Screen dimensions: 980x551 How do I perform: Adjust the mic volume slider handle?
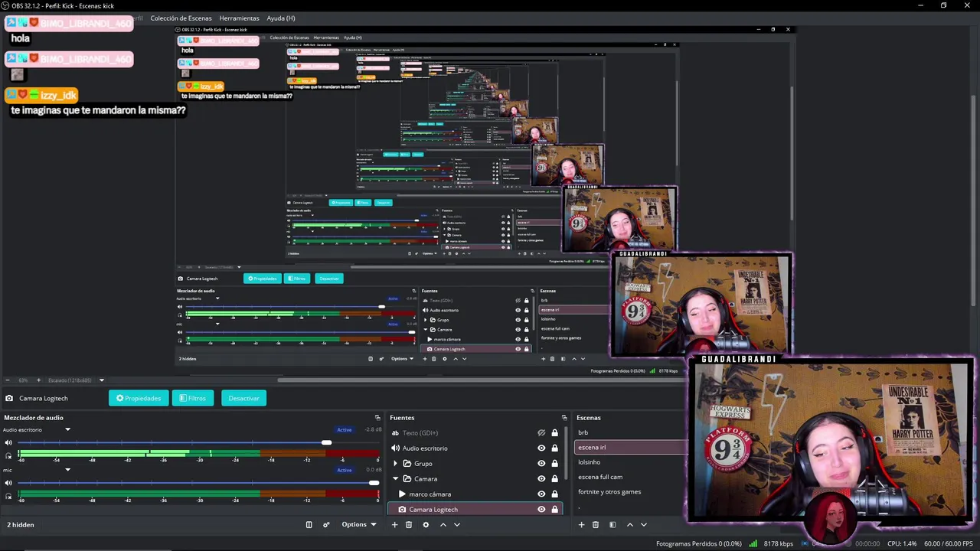click(x=374, y=483)
